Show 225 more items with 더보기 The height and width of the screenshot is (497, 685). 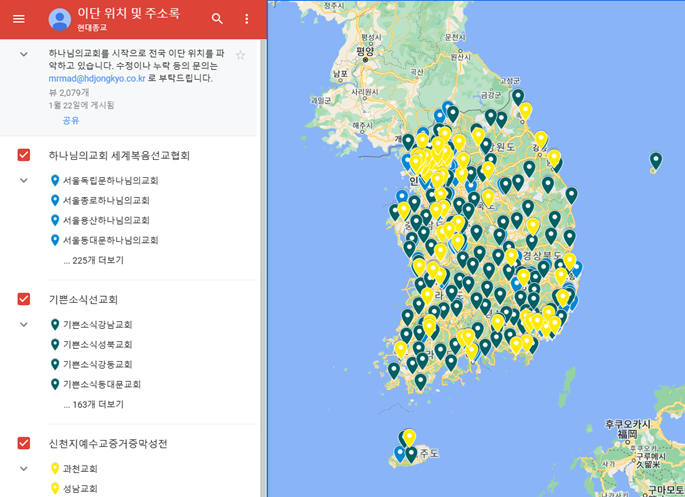point(93,260)
